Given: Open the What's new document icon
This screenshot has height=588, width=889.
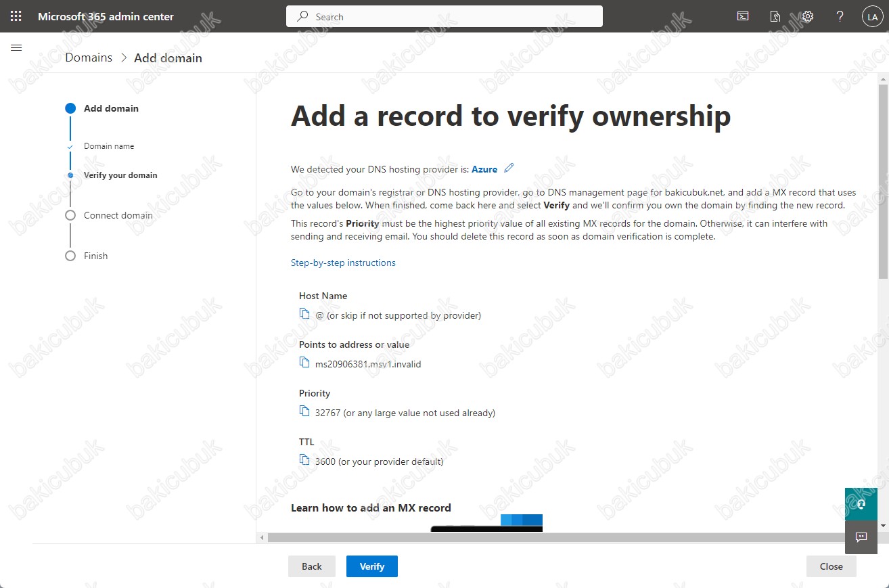Looking at the screenshot, I should click(775, 16).
